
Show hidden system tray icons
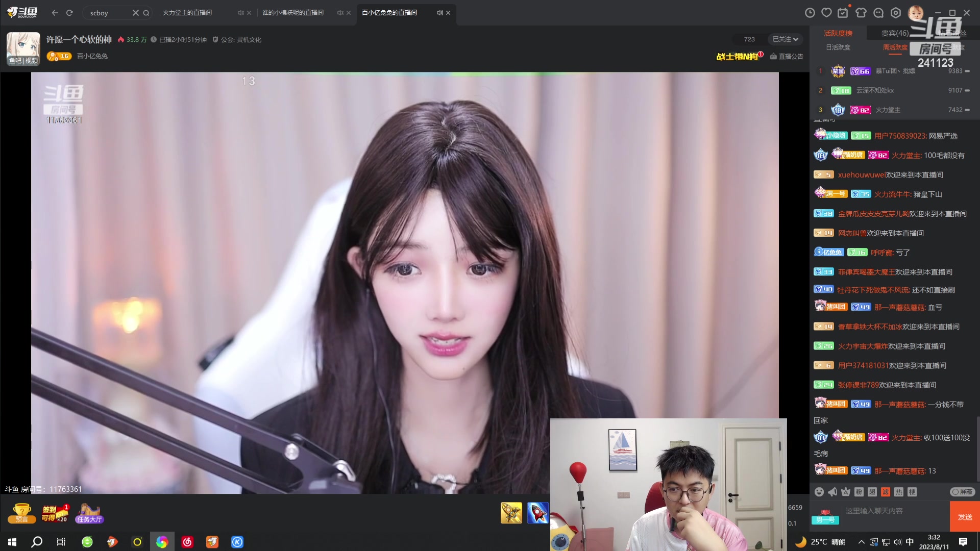[862, 542]
